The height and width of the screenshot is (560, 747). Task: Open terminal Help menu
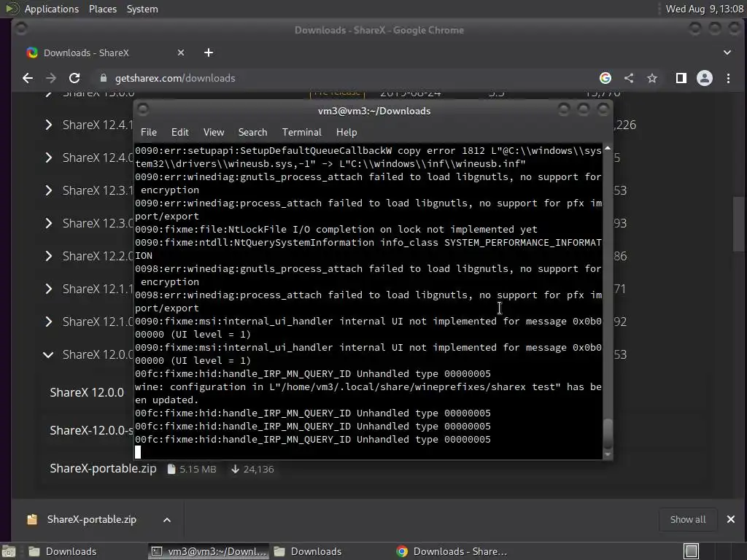click(347, 133)
